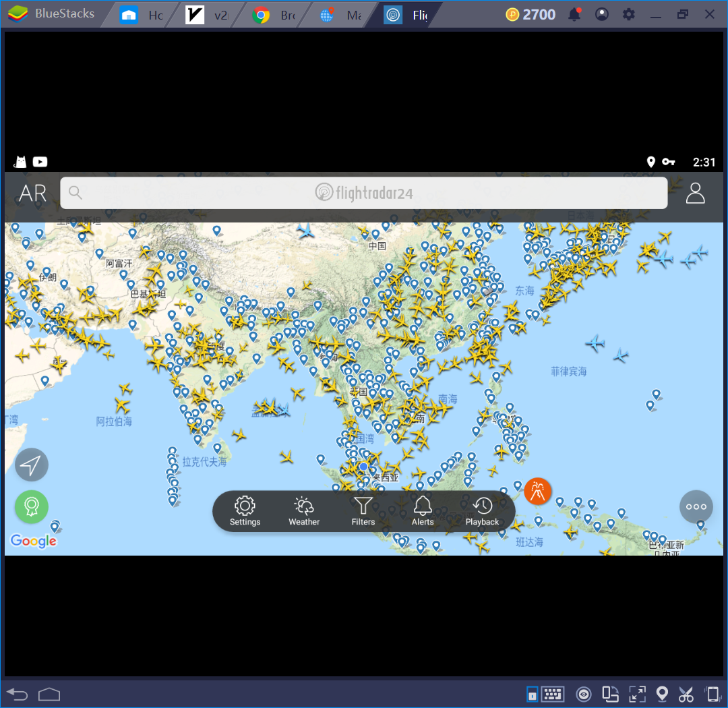Viewport: 728px width, 708px height.
Task: Open Alerts in the bottom toolbar
Action: (423, 511)
